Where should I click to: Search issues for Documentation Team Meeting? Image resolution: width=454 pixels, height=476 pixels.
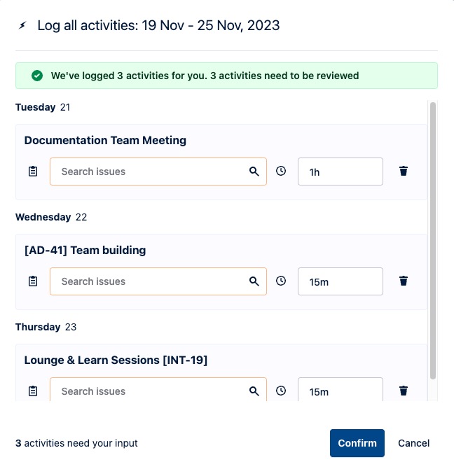pos(151,171)
